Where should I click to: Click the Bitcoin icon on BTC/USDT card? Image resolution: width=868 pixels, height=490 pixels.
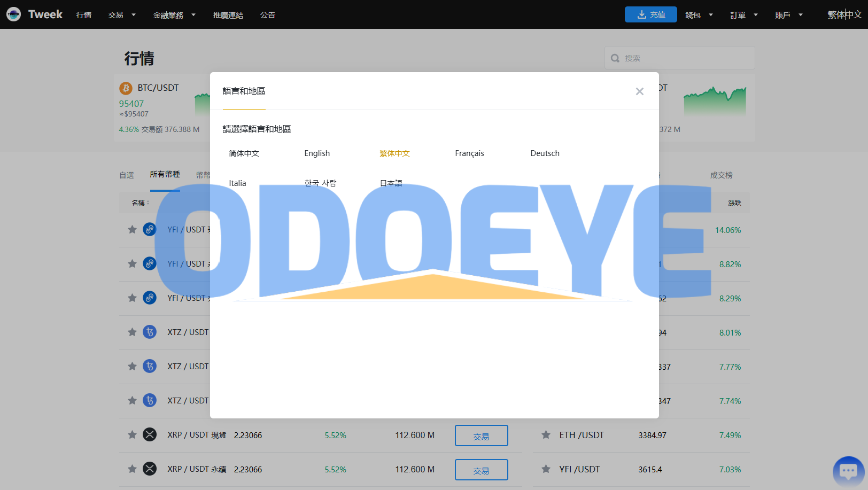(x=126, y=88)
